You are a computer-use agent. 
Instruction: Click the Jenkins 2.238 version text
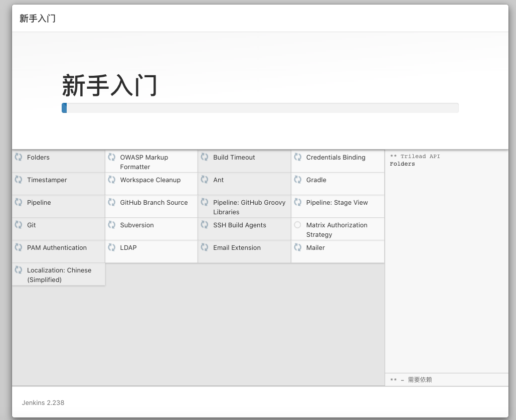click(43, 402)
